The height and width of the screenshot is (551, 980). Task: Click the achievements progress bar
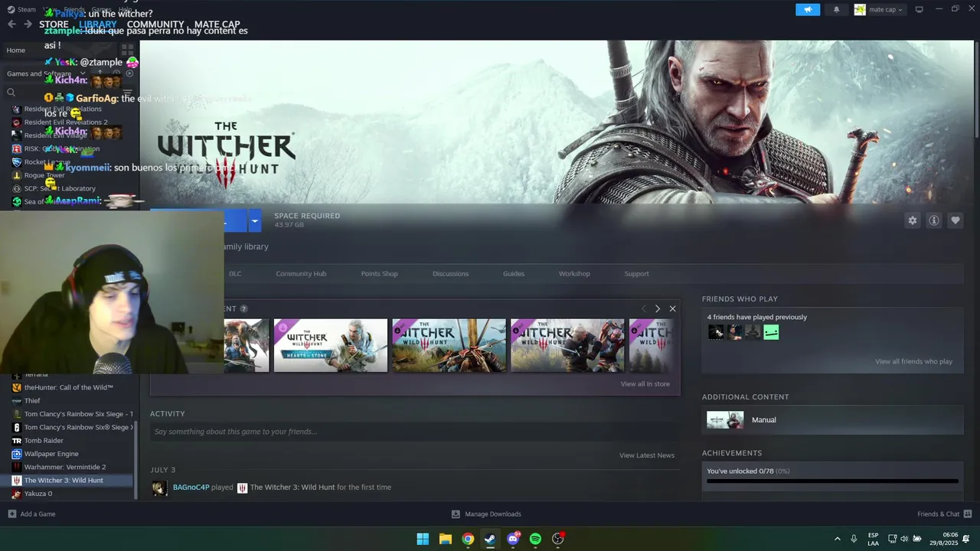pos(832,481)
